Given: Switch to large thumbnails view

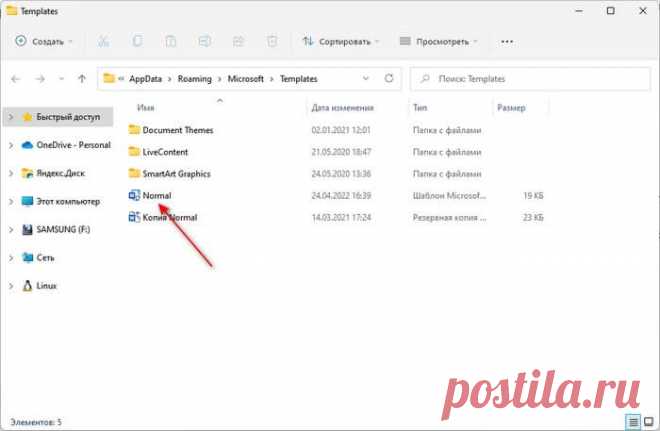Looking at the screenshot, I should coord(649,421).
